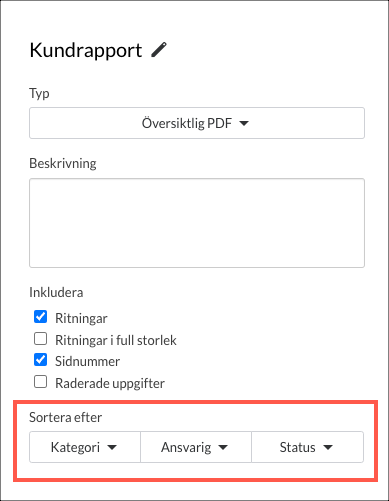This screenshot has height=501, width=389.
Task: Click the Ritningar label text
Action: [81, 318]
